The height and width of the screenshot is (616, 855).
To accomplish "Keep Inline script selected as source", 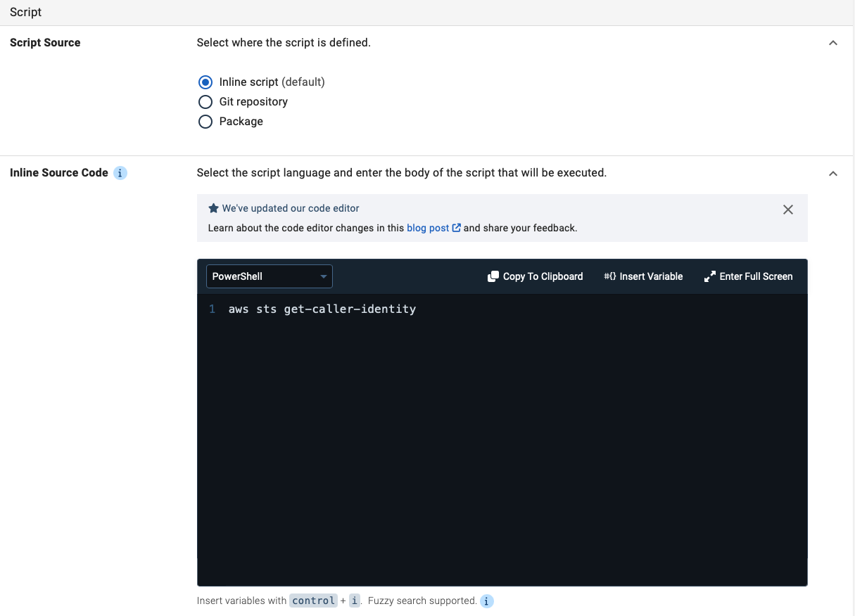I will click(205, 82).
